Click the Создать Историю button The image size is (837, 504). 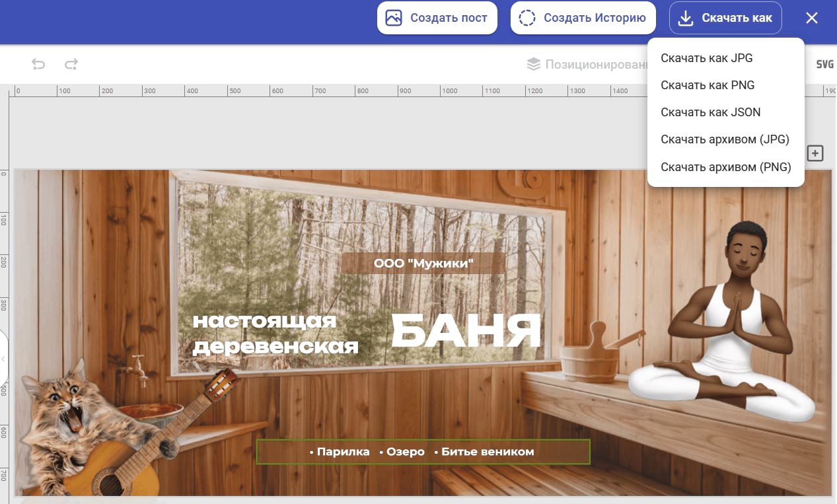(583, 18)
